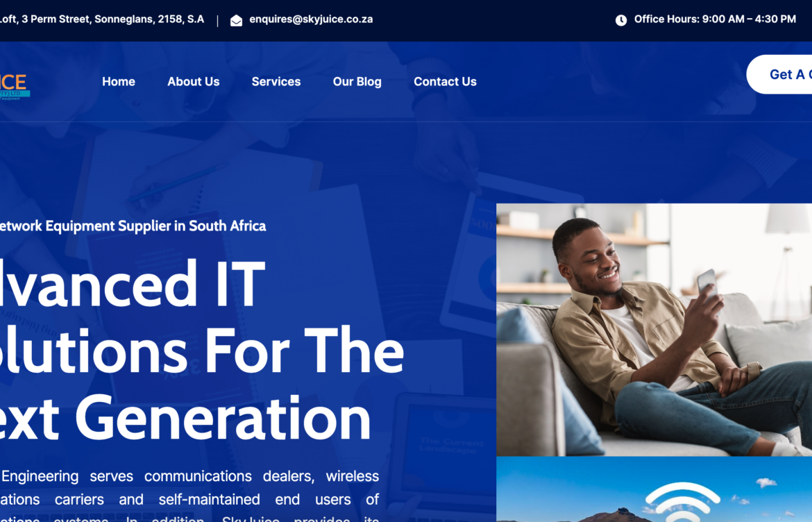The image size is (812, 522).
Task: Open the About Us page
Action: click(193, 82)
